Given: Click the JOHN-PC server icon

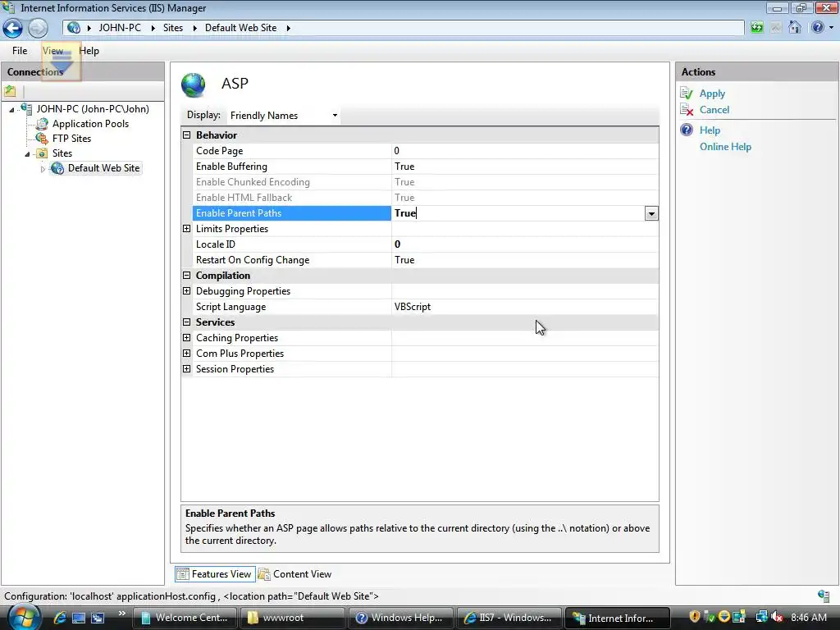Looking at the screenshot, I should [26, 109].
